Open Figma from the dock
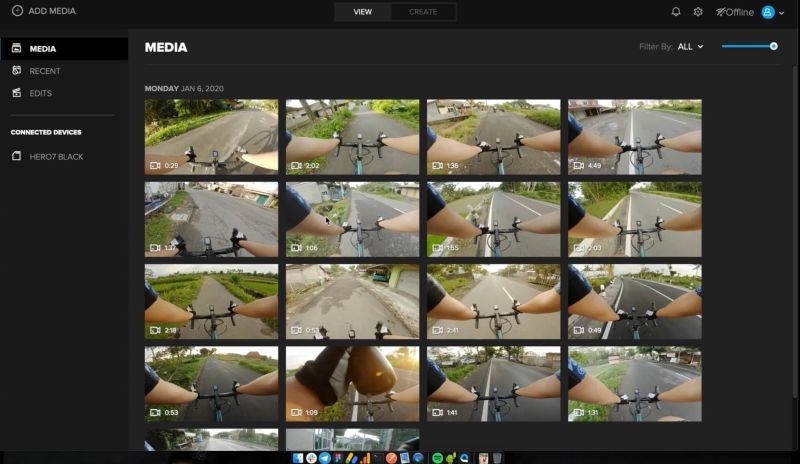Viewport: 800px width, 464px height. click(x=338, y=458)
